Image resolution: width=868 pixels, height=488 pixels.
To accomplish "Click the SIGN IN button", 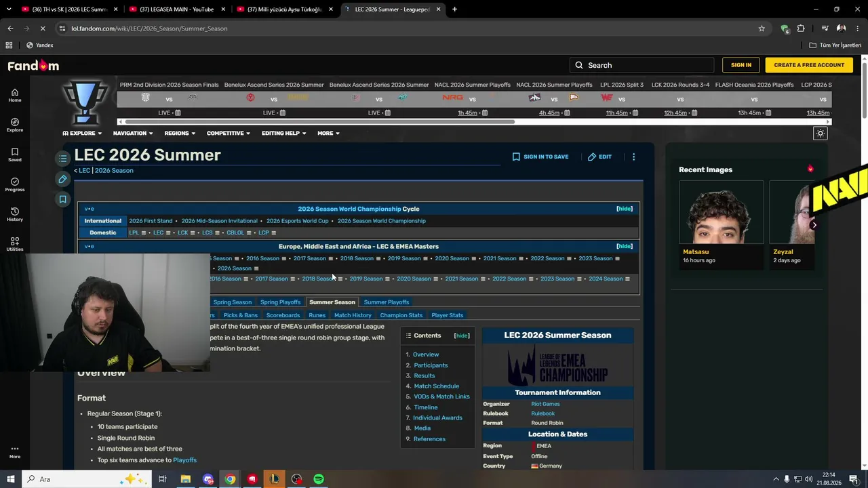I will click(741, 65).
